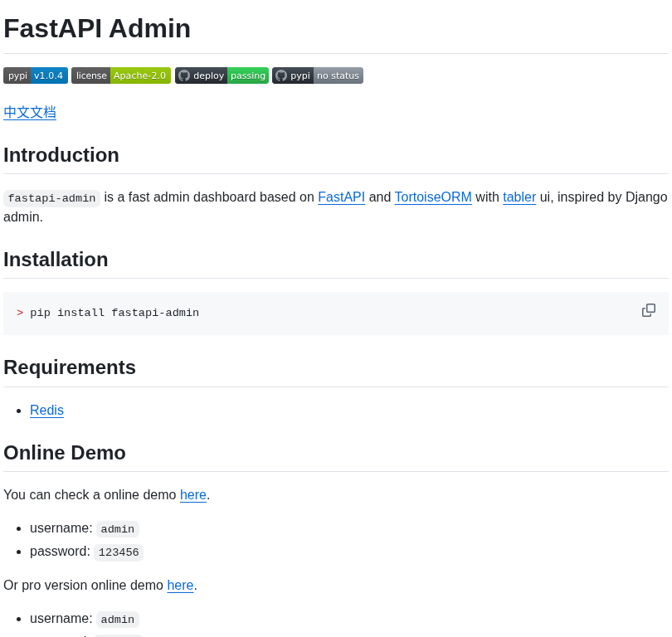Screen dimensions: 672x637
Task: Click the Introduction heading
Action: tap(61, 154)
